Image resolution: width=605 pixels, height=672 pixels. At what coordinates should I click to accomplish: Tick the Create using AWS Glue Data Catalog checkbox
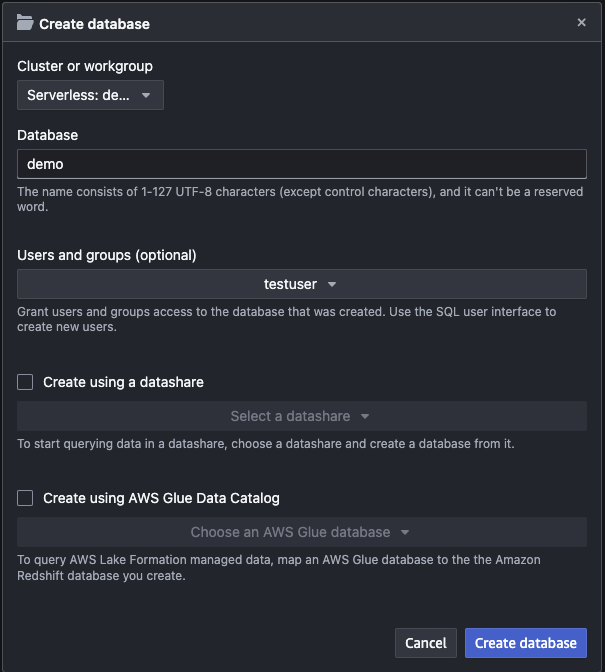25,498
